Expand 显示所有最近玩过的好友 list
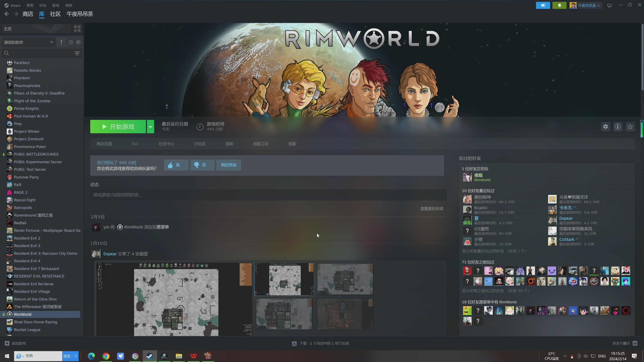 pyautogui.click(x=494, y=251)
